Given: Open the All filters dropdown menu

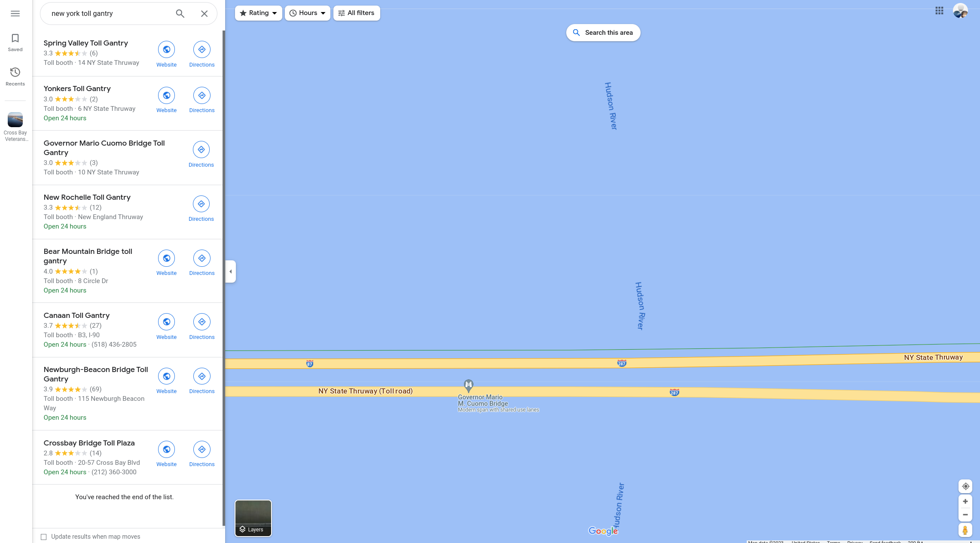Looking at the screenshot, I should (x=356, y=13).
